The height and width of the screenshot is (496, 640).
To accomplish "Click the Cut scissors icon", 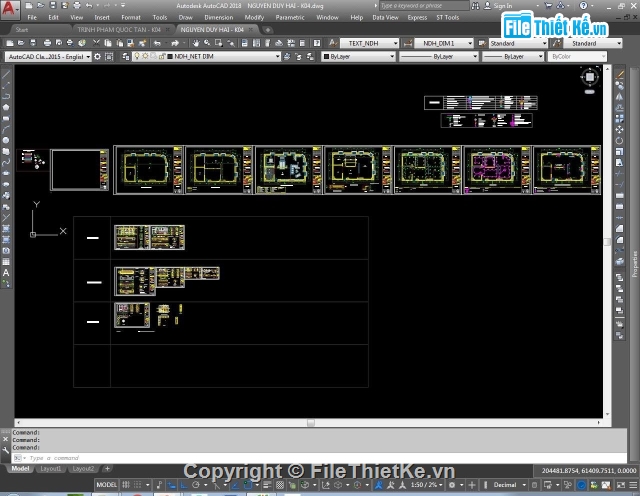I will click(96, 43).
